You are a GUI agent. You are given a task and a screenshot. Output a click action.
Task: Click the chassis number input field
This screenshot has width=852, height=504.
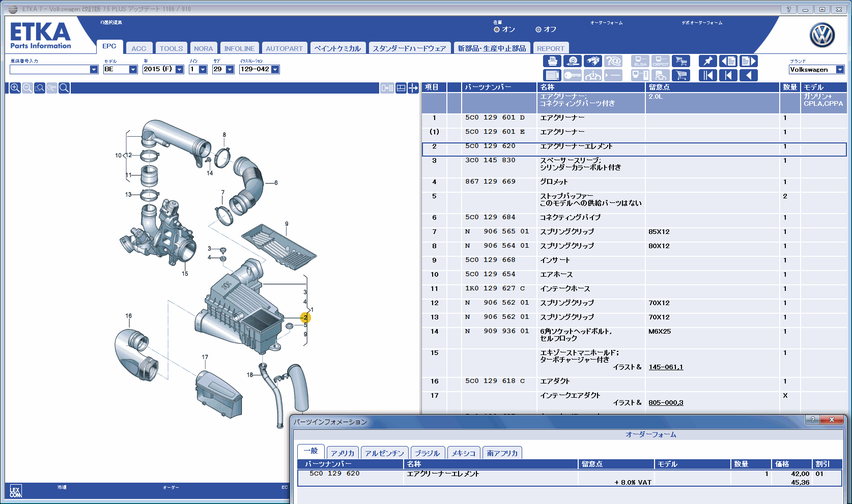[50, 70]
